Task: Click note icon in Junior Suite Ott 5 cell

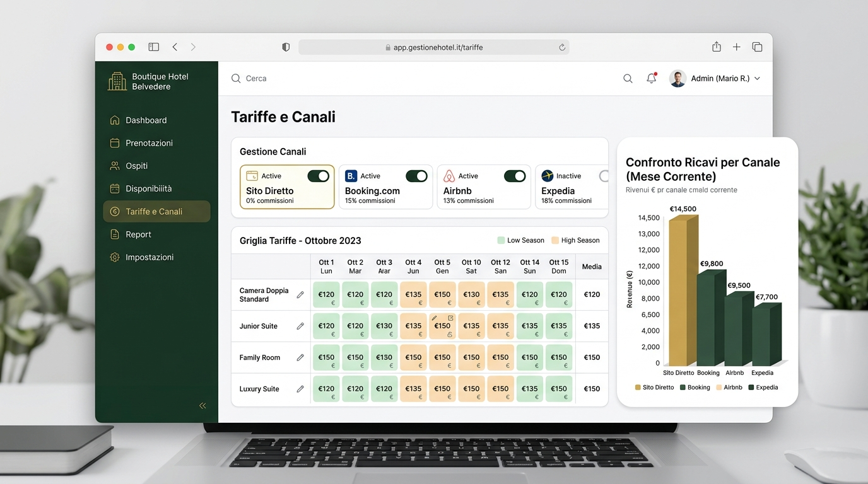Action: click(450, 318)
